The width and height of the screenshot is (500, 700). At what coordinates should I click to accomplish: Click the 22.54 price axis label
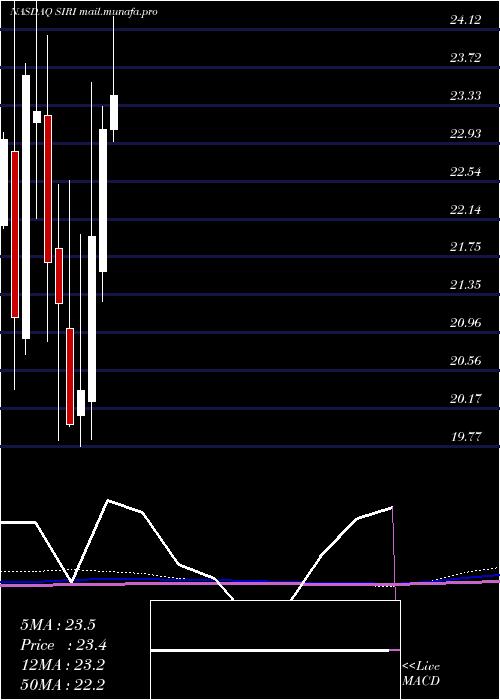[x=466, y=171]
